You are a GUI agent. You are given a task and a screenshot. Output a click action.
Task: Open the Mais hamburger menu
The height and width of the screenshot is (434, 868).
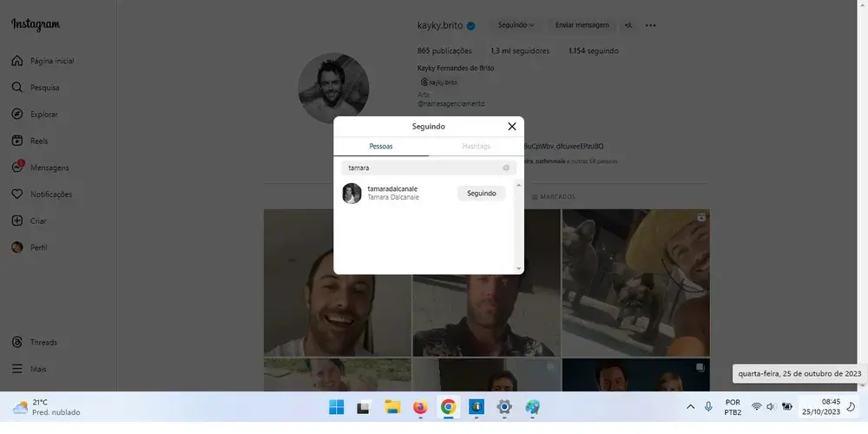[x=17, y=369]
